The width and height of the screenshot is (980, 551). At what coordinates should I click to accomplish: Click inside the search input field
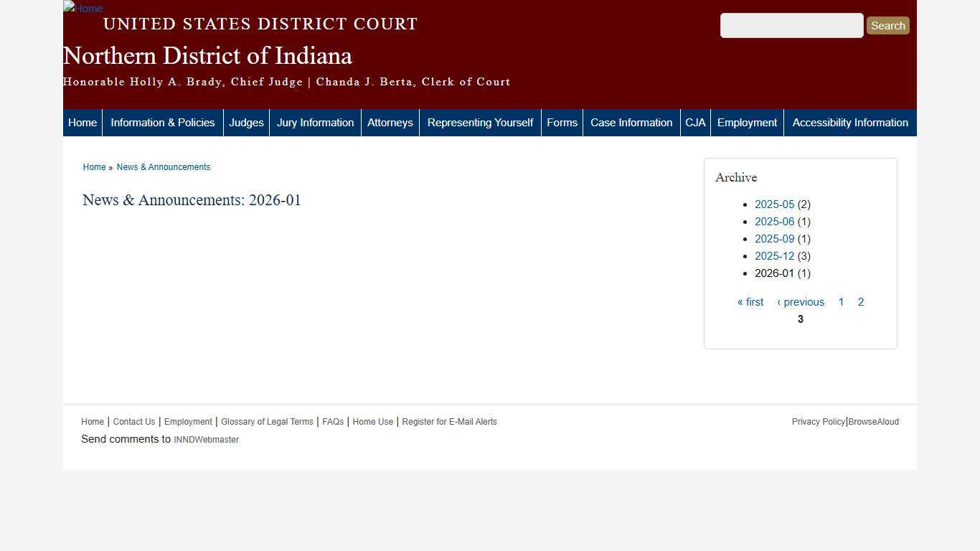click(791, 25)
